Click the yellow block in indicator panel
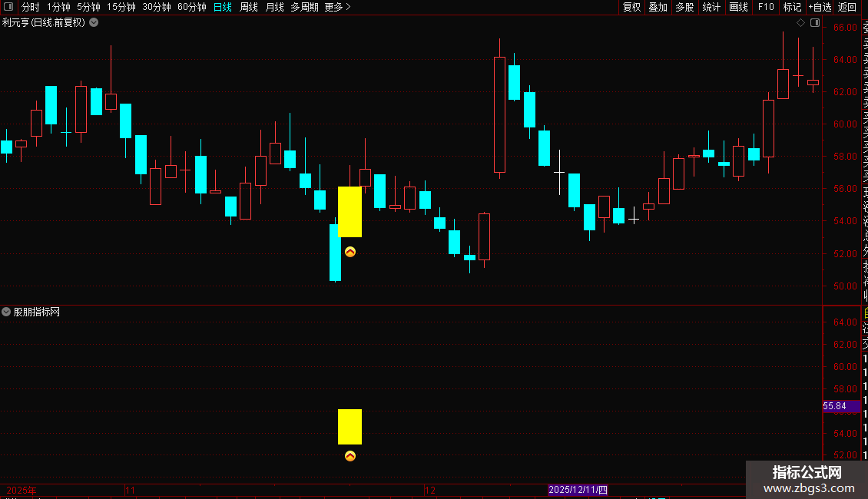 point(350,427)
